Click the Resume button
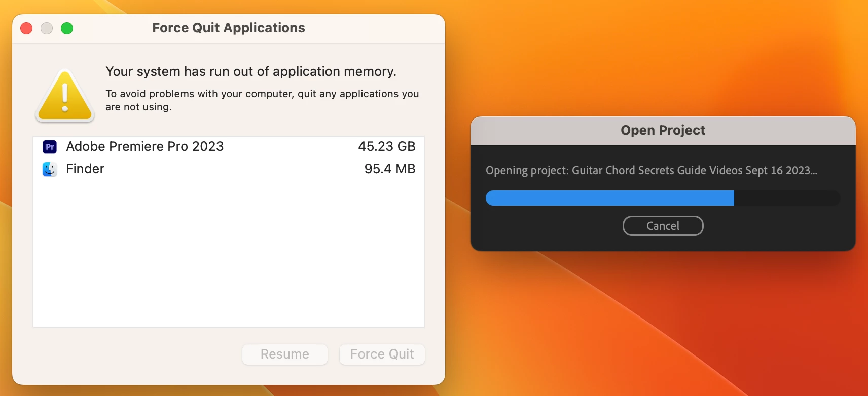Image resolution: width=868 pixels, height=396 pixels. pyautogui.click(x=285, y=354)
